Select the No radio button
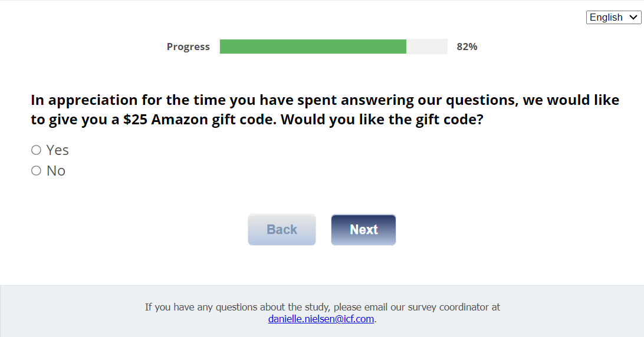Image resolution: width=644 pixels, height=337 pixels. (36, 171)
